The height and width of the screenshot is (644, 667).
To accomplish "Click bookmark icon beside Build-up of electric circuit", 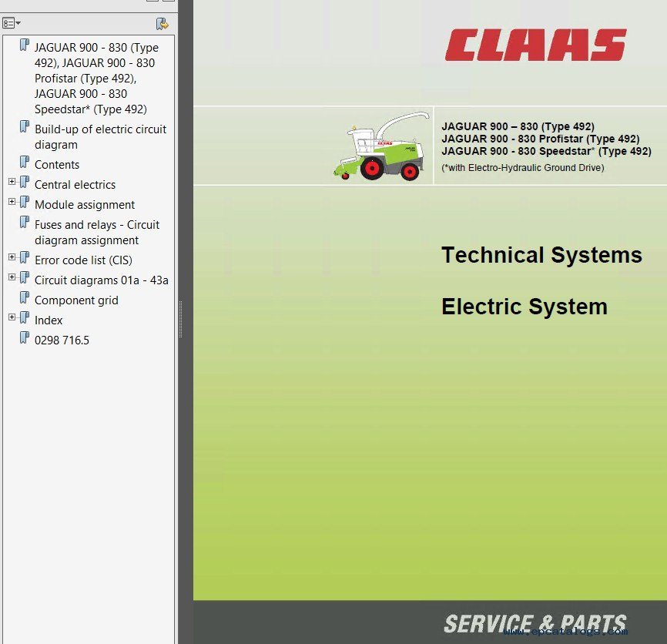I will click(x=25, y=127).
